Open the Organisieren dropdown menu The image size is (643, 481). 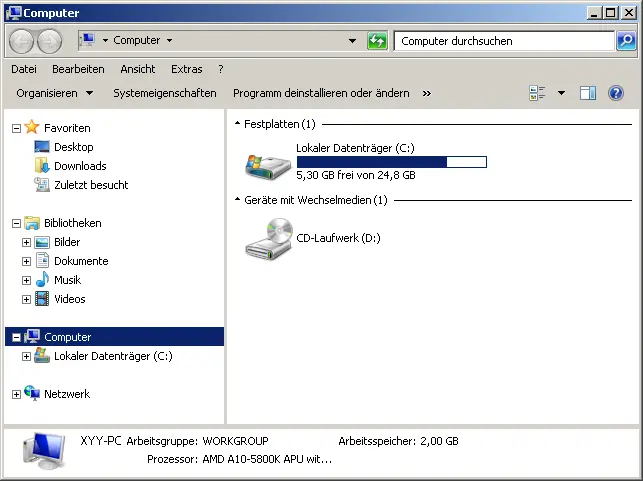[54, 93]
